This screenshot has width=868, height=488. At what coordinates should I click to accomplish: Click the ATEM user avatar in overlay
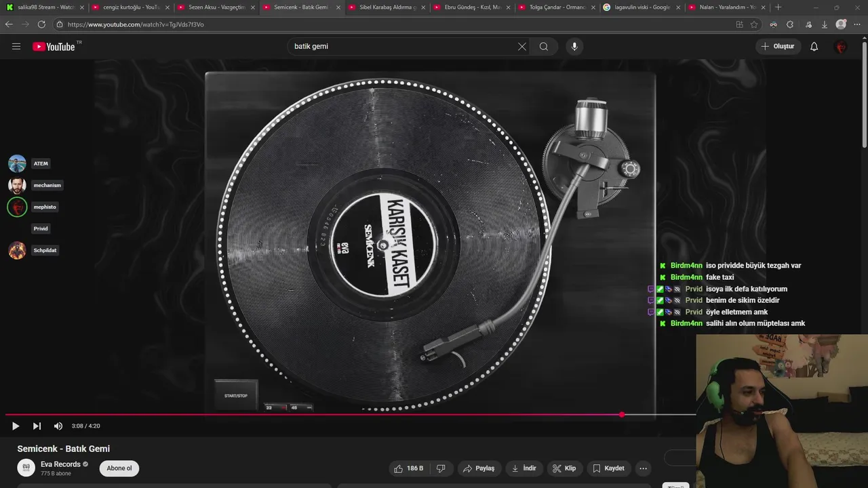pos(17,163)
